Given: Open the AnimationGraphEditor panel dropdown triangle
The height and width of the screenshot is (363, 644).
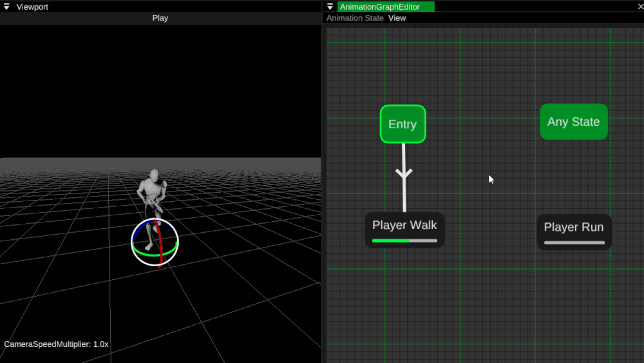Looking at the screenshot, I should pyautogui.click(x=330, y=6).
